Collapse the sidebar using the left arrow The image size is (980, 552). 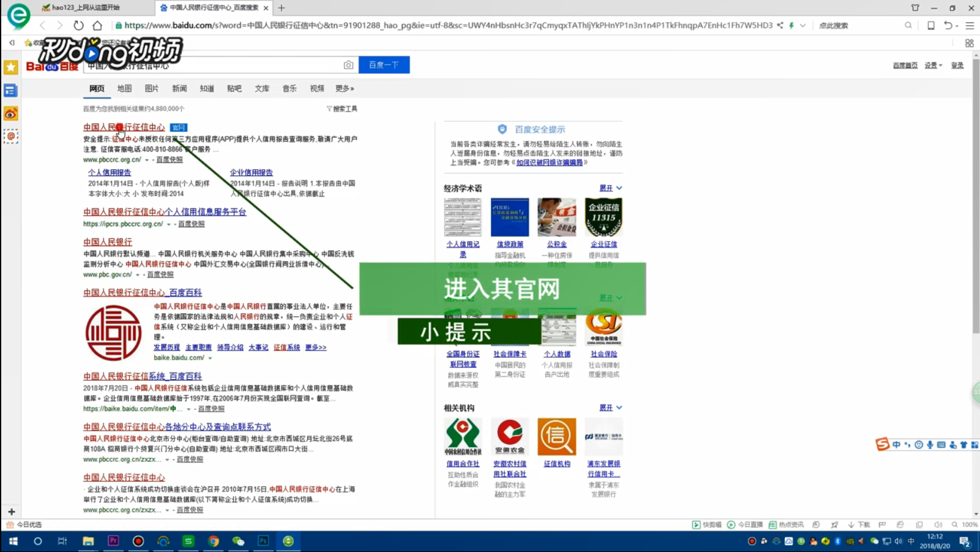point(11,42)
